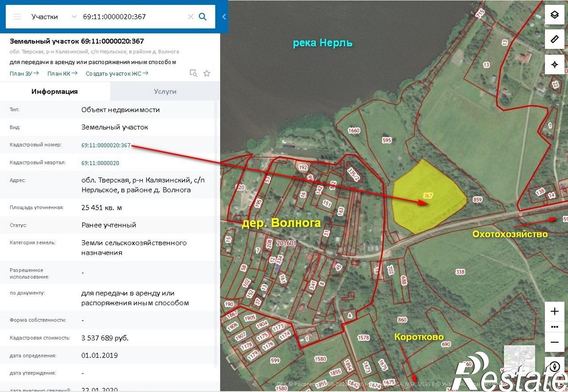
Task: Click the basemap thumbnail preview
Action: 519,361
